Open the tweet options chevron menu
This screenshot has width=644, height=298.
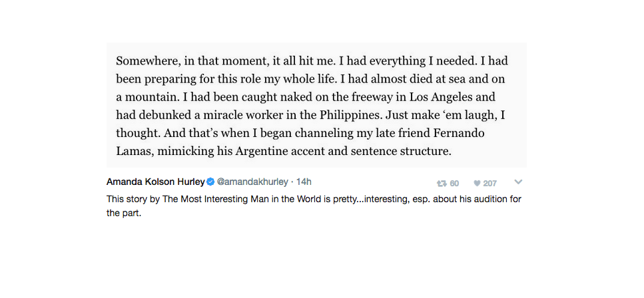(x=518, y=182)
